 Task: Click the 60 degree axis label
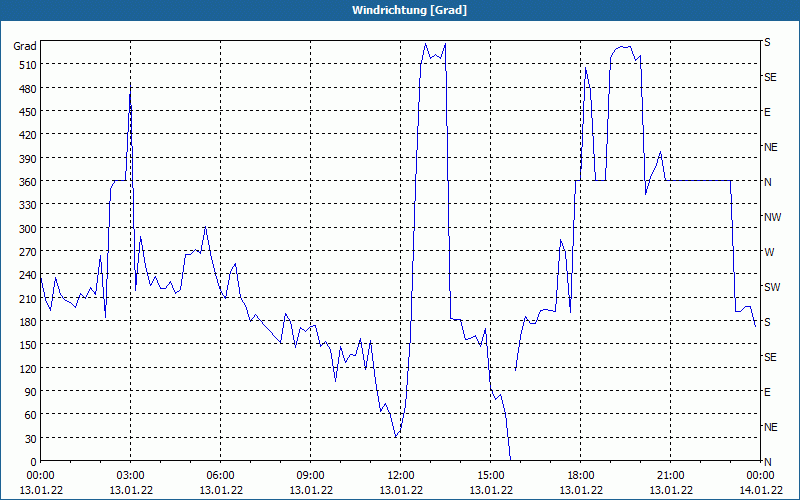click(31, 415)
